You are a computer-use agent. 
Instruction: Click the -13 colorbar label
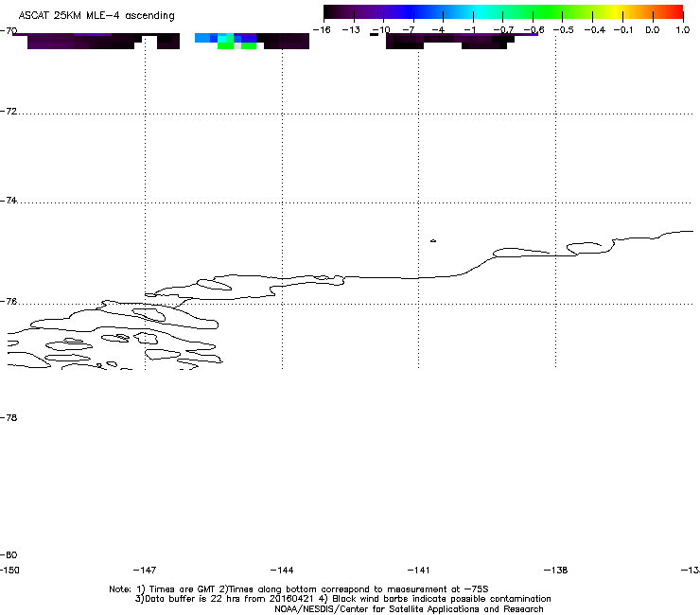(351, 30)
